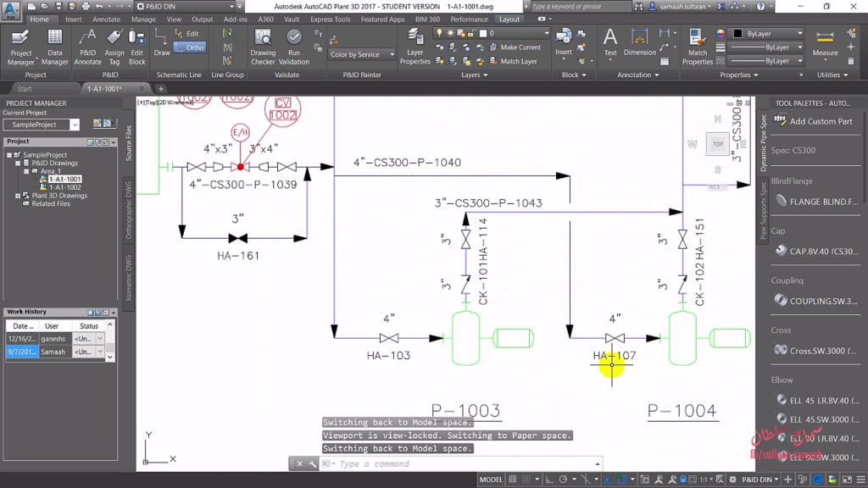
Task: Select the Insert block tool
Action: 564,42
